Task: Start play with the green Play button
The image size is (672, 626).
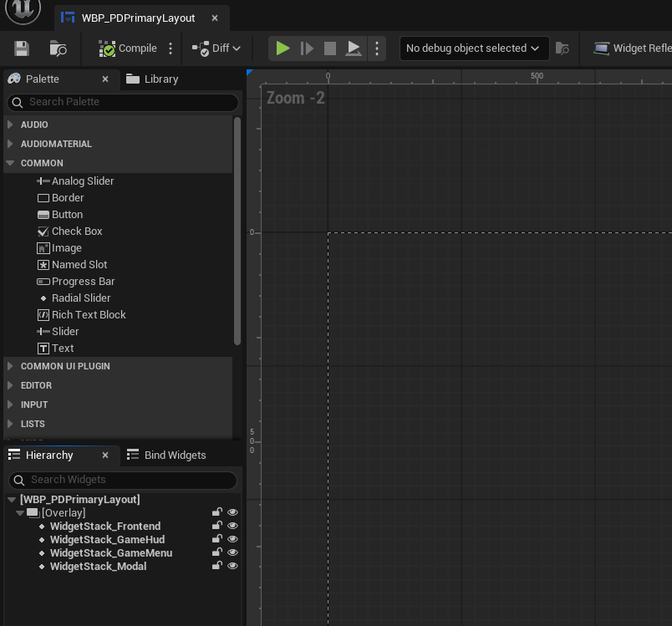Action: (283, 48)
